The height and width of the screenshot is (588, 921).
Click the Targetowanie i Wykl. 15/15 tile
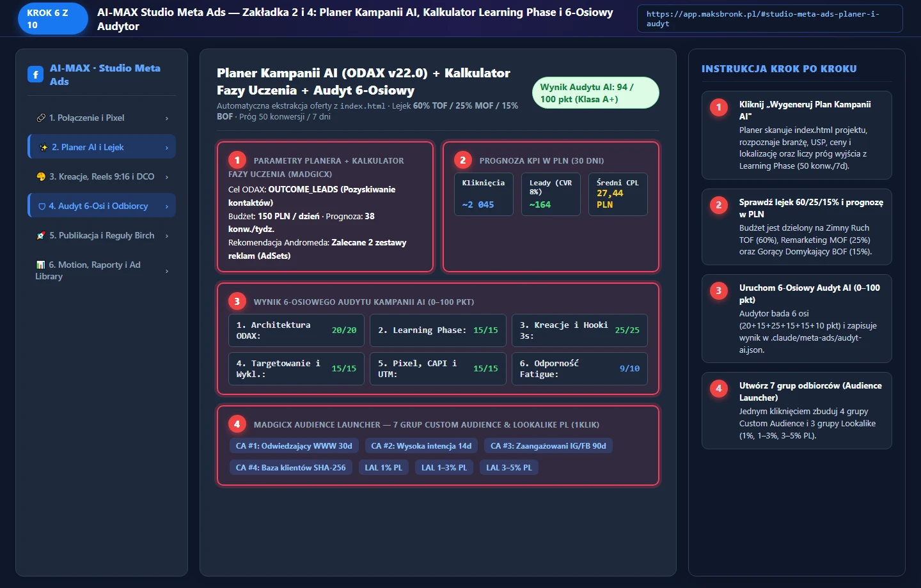tap(296, 369)
